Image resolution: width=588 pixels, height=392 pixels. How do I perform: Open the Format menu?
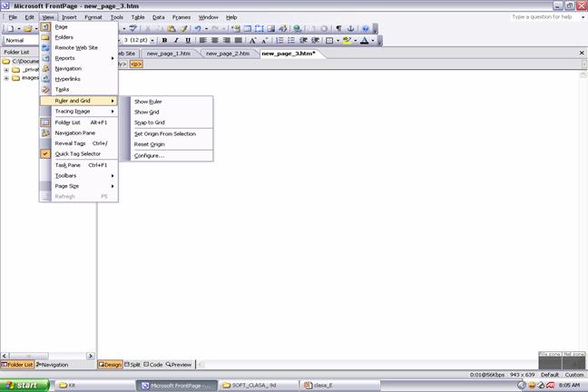pos(93,17)
